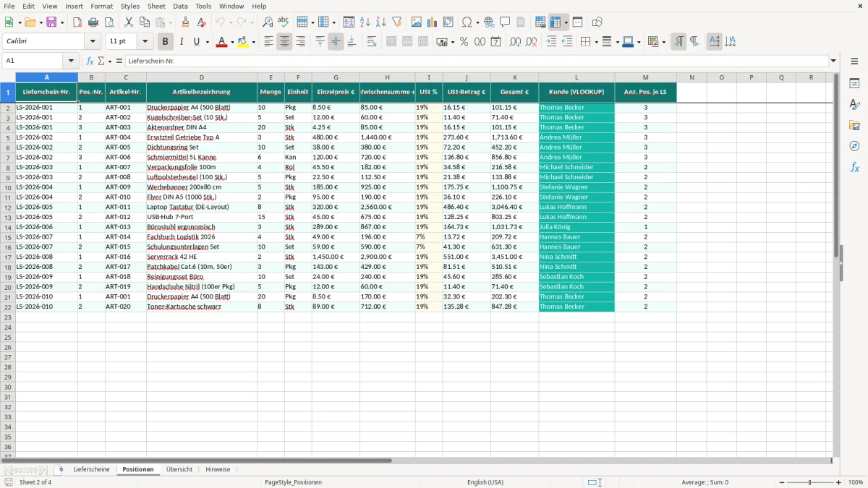Sort descending with the Z-A icon
The width and height of the screenshot is (868, 488).
click(381, 22)
